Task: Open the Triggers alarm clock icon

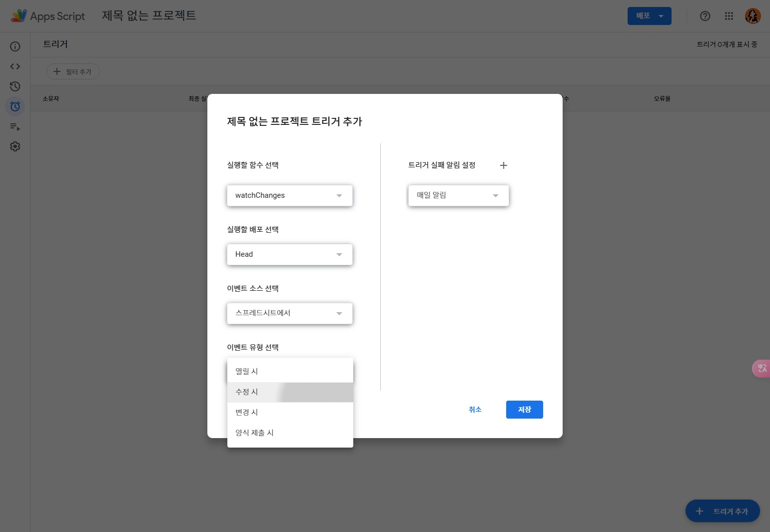Action: (15, 106)
